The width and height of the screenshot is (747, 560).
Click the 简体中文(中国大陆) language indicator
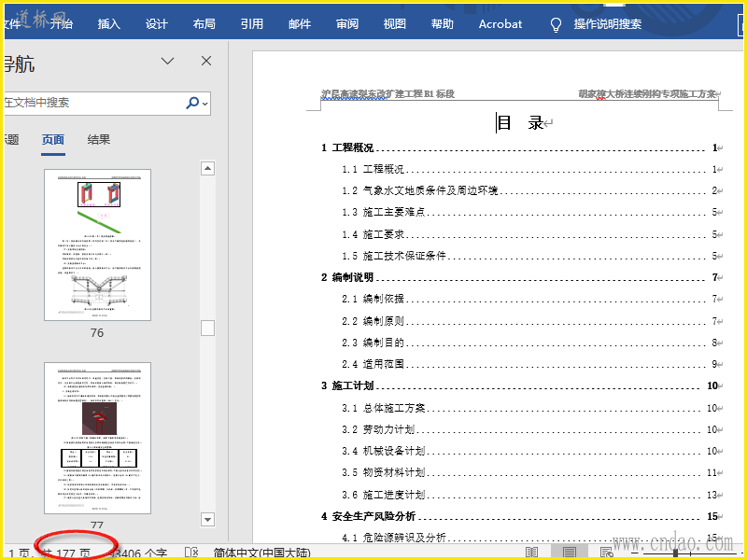[262, 553]
